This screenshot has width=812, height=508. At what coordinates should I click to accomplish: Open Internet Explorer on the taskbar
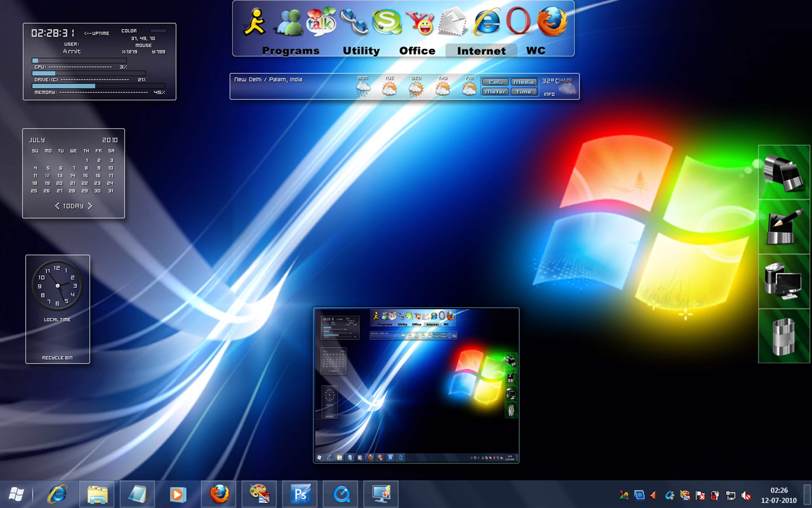tap(57, 494)
